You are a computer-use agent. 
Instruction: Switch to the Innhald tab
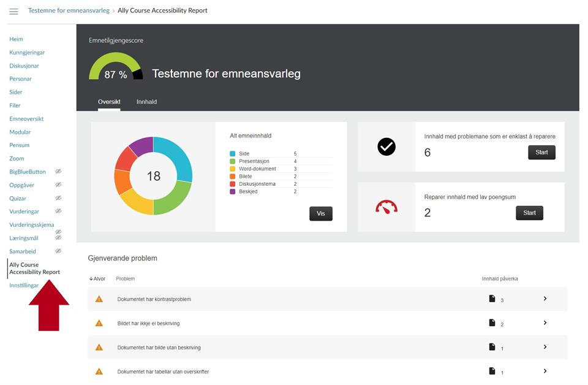click(x=146, y=102)
